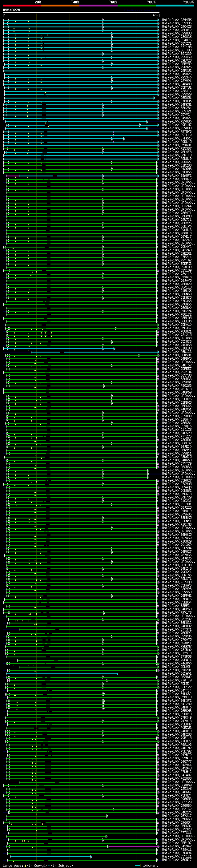Choose the UniRef100_Q6L4F8 hit
This screenshot has width=197, height=868.
point(177,152)
